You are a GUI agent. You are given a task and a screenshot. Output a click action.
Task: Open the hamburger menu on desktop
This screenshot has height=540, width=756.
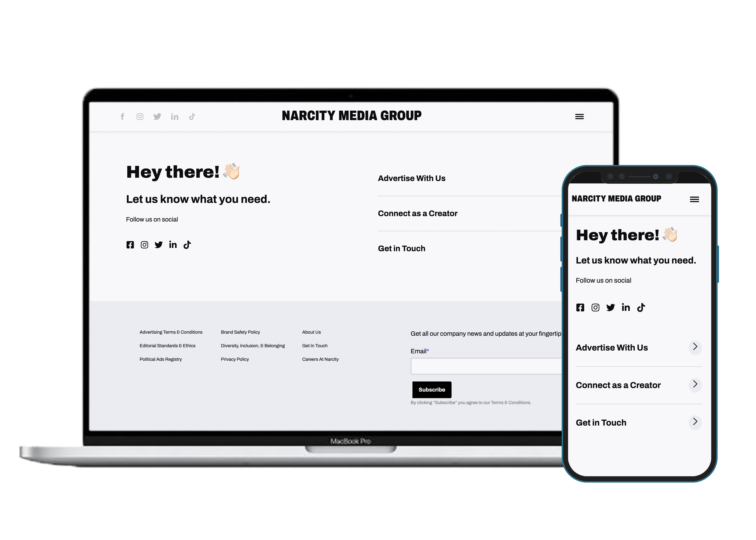580,116
